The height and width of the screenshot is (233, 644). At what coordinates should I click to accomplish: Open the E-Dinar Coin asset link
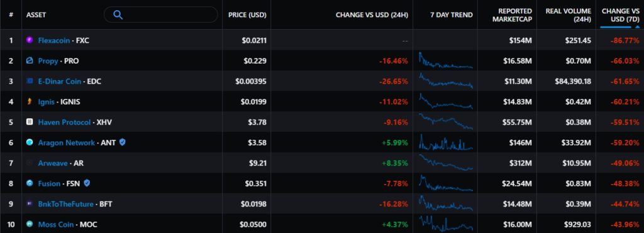[60, 81]
